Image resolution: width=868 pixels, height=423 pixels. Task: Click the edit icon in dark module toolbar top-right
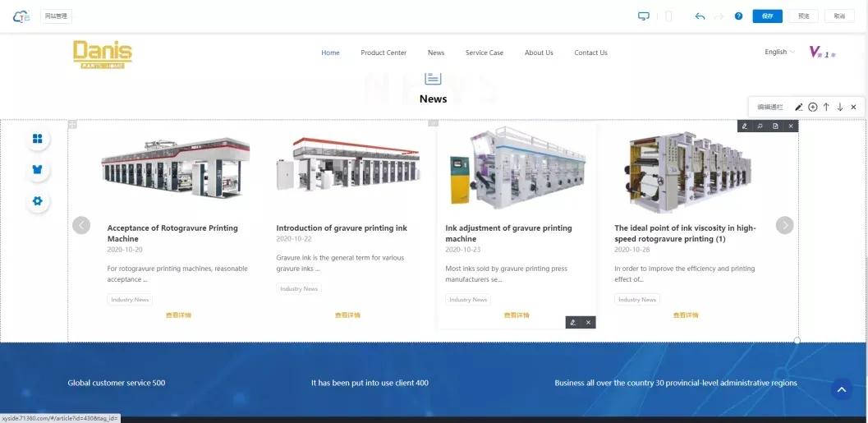tap(745, 126)
